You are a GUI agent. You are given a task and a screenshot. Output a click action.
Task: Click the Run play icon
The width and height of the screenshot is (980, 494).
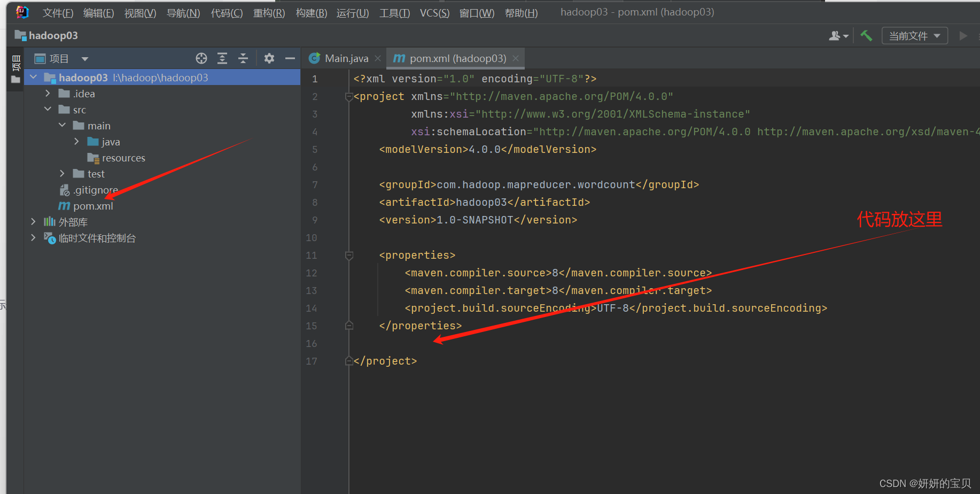963,36
